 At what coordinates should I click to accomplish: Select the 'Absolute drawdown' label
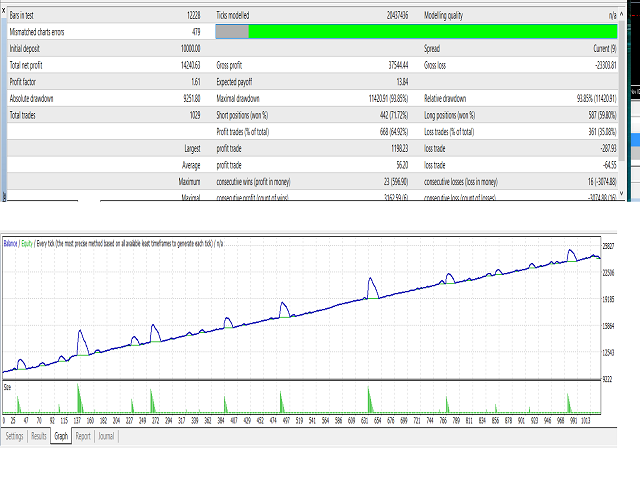(x=31, y=99)
